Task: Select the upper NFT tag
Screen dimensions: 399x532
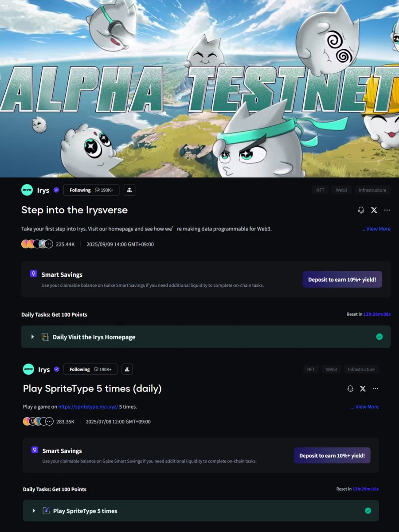Action: 320,190
